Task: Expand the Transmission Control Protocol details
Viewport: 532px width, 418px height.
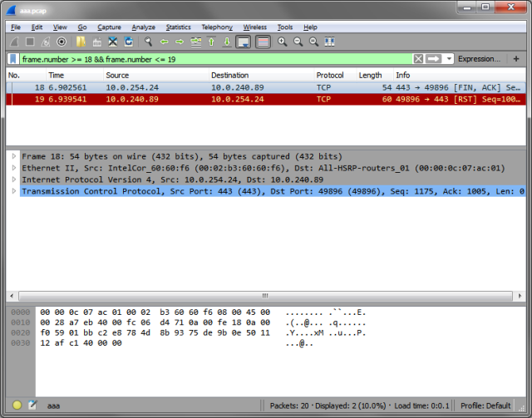Action: pos(14,191)
